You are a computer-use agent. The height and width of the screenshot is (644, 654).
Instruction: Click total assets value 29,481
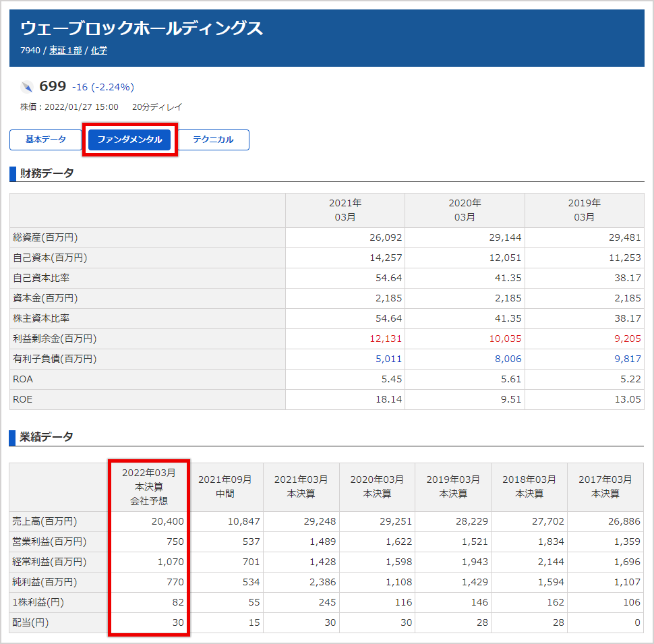coord(624,237)
